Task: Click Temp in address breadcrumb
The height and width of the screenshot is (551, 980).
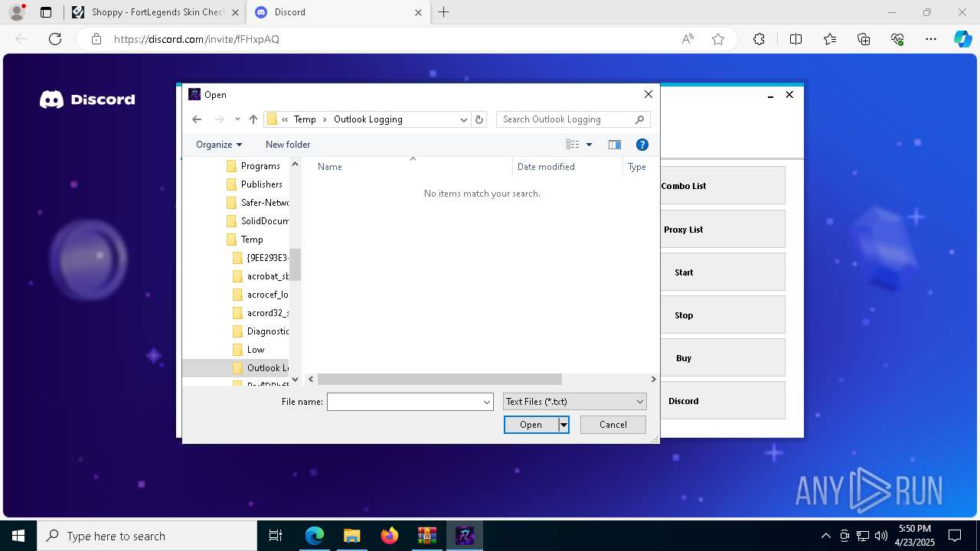Action: [305, 119]
